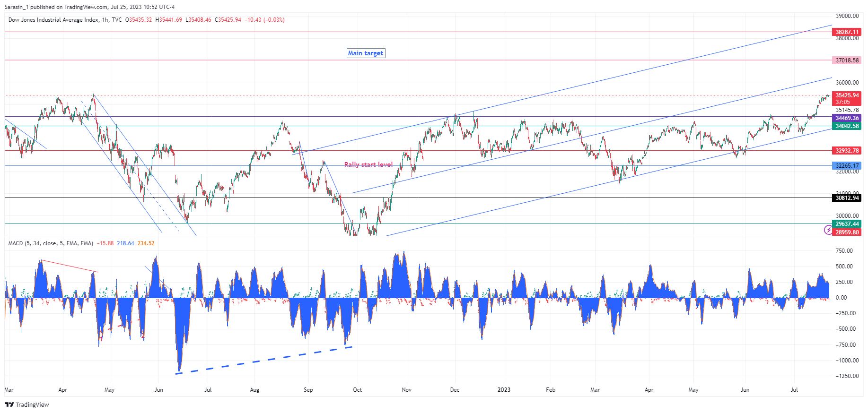Viewport: 868px width, 413px height.
Task: Click the Sep label on the time axis
Action: pos(308,390)
